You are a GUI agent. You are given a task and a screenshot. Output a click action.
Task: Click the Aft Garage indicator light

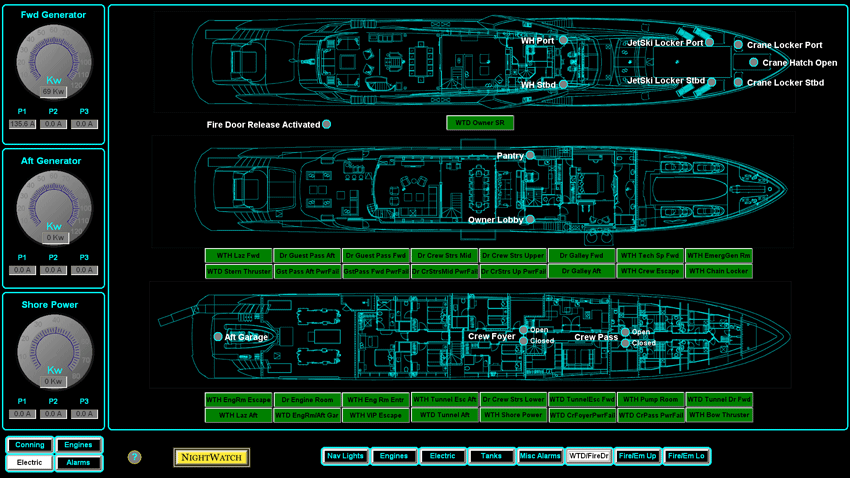218,337
